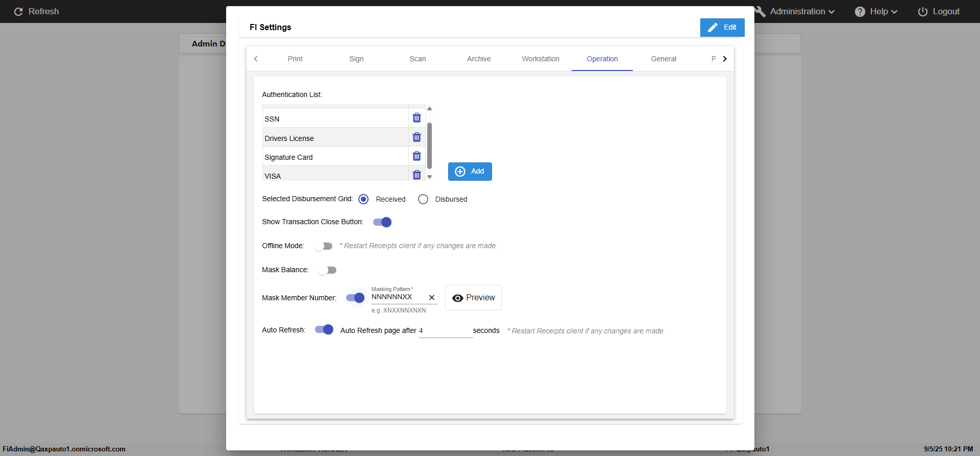
Task: Switch to the Workstation tab
Action: coord(540,59)
